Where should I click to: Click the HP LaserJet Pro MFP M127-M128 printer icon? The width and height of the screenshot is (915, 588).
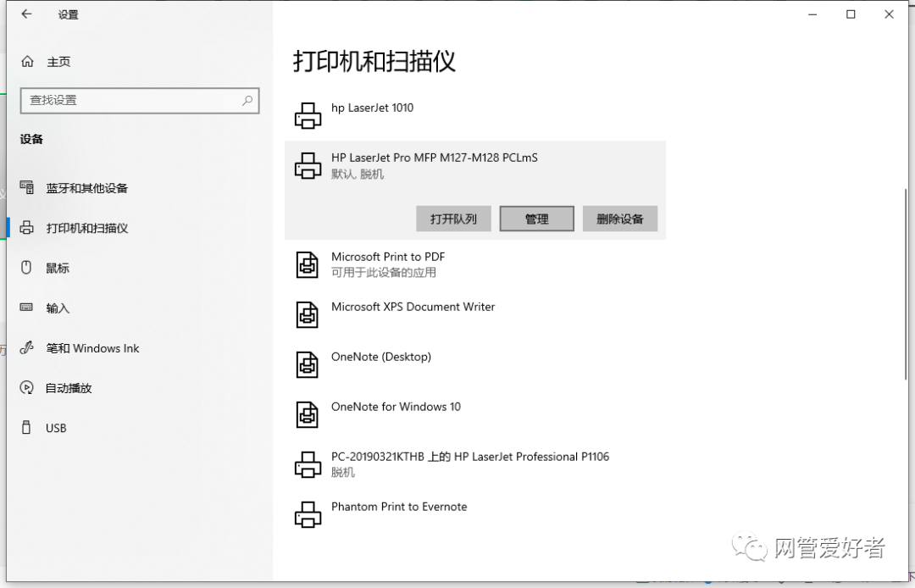pyautogui.click(x=308, y=165)
